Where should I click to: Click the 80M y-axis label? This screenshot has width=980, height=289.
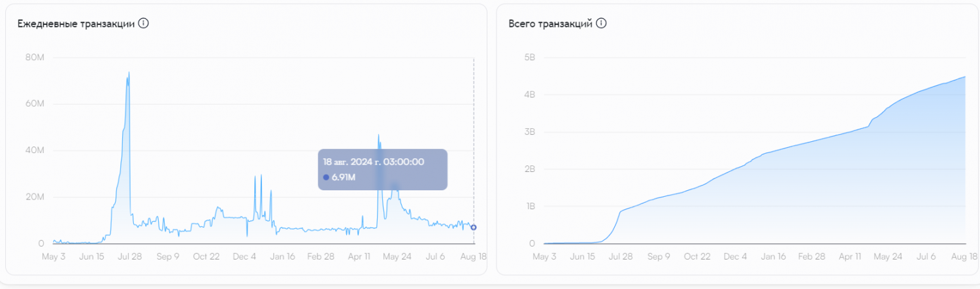click(34, 58)
